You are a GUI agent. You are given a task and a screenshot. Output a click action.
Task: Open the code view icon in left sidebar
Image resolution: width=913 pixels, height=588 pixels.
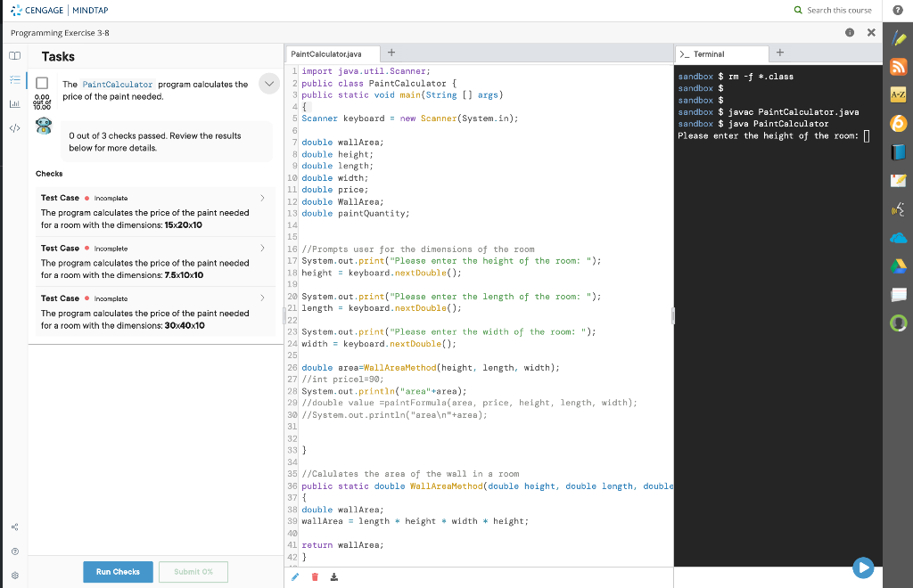pos(13,127)
